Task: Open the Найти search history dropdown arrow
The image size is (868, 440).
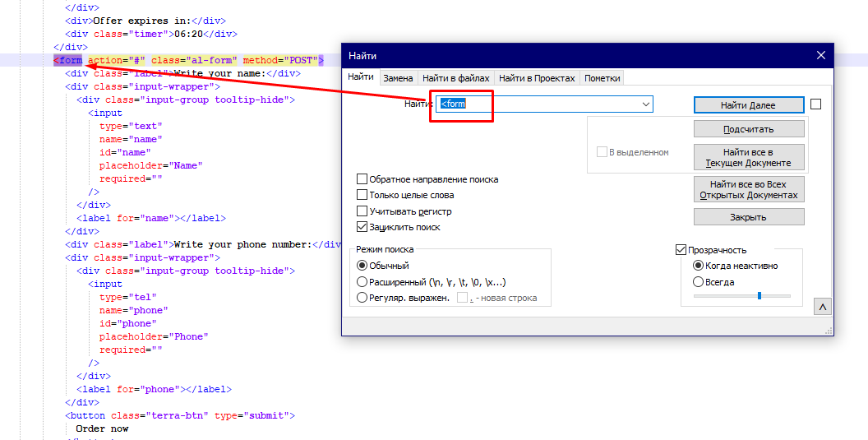Action: pyautogui.click(x=646, y=104)
